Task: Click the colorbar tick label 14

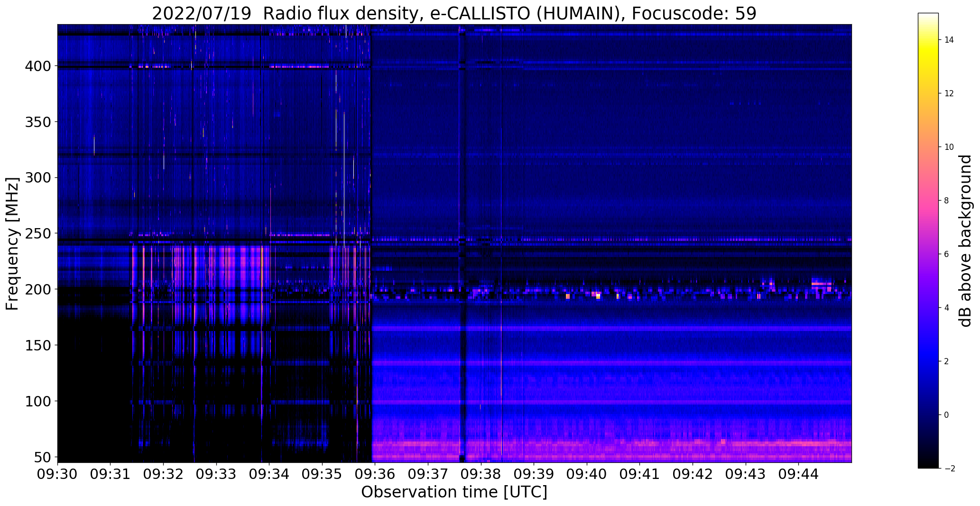Action: click(949, 40)
